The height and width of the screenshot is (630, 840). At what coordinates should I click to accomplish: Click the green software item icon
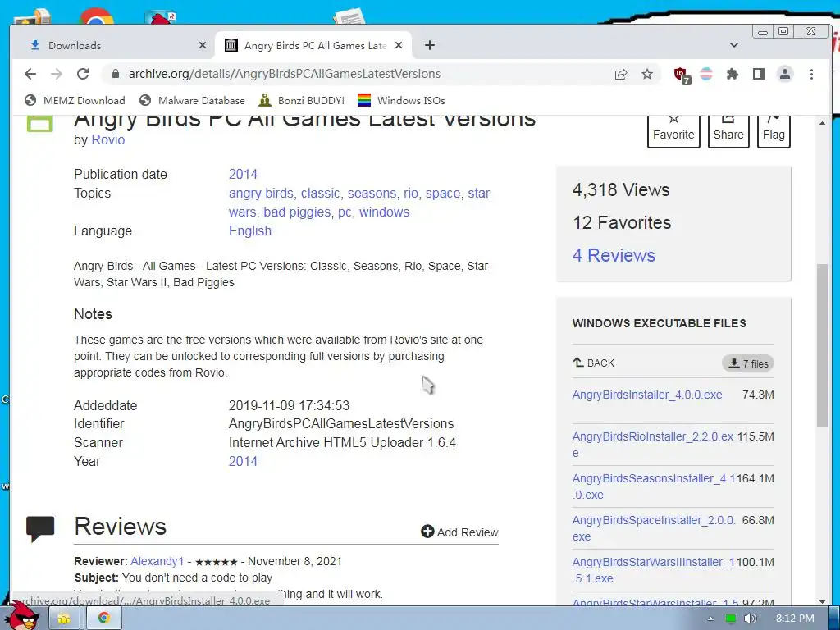click(39, 122)
